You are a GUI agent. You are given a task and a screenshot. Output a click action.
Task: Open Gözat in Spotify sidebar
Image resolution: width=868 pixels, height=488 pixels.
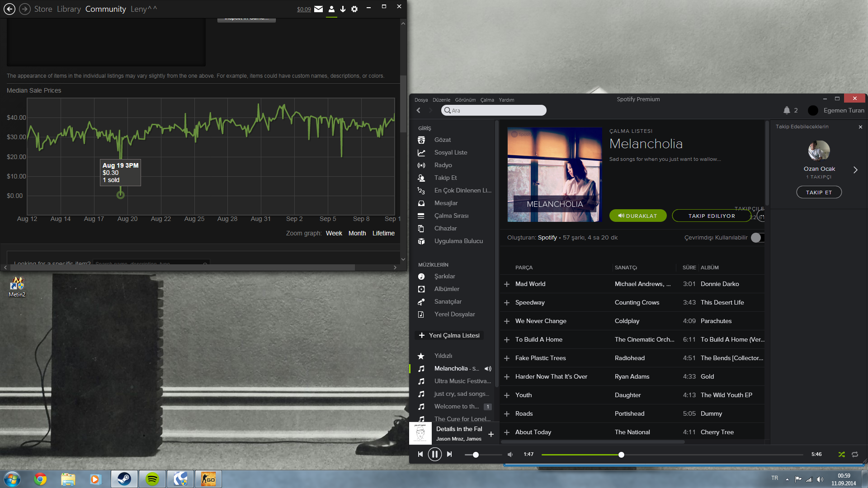(442, 140)
